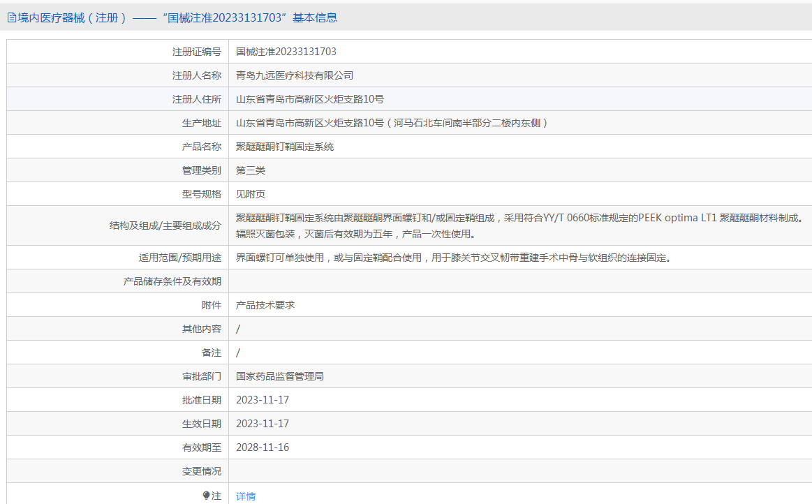
Task: Click the 生产地址 label
Action: click(x=202, y=124)
